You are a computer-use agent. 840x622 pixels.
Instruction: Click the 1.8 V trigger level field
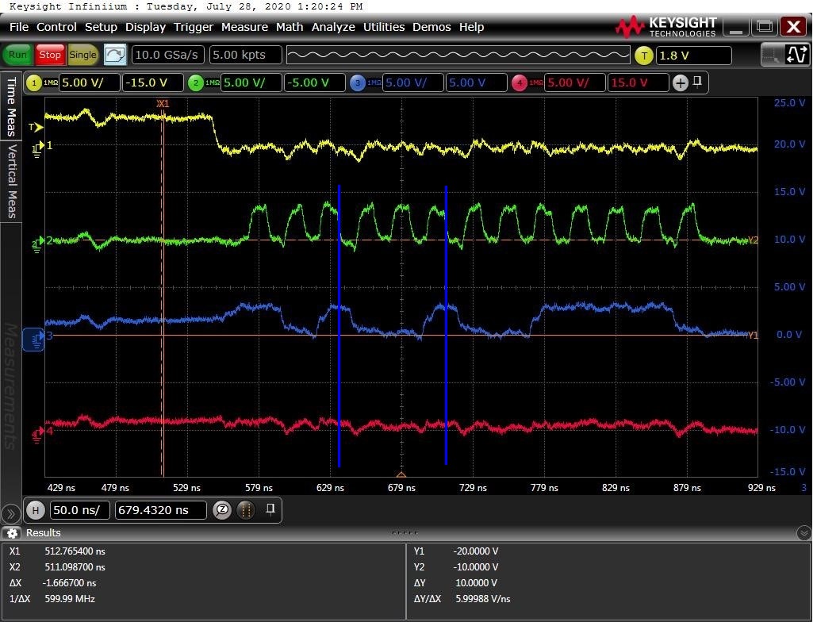coord(694,56)
